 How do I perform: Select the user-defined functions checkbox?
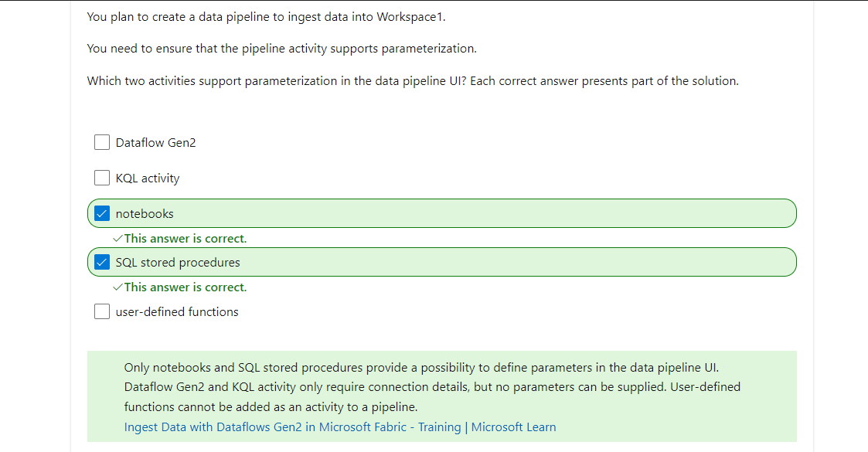(x=102, y=311)
